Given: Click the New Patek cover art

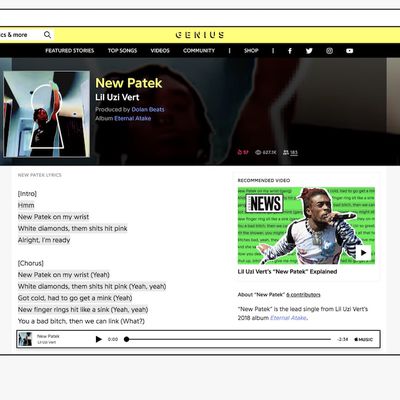Looking at the screenshot, I should tap(47, 114).
